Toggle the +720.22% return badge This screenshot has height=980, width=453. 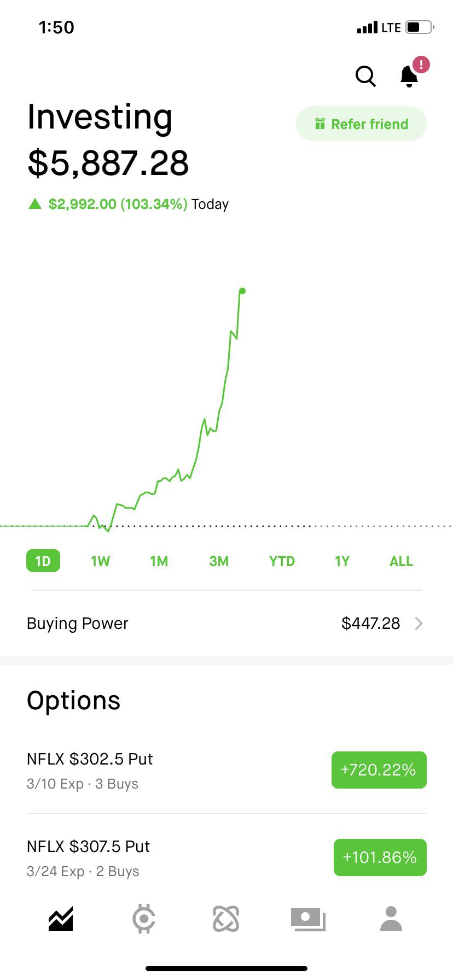(379, 770)
